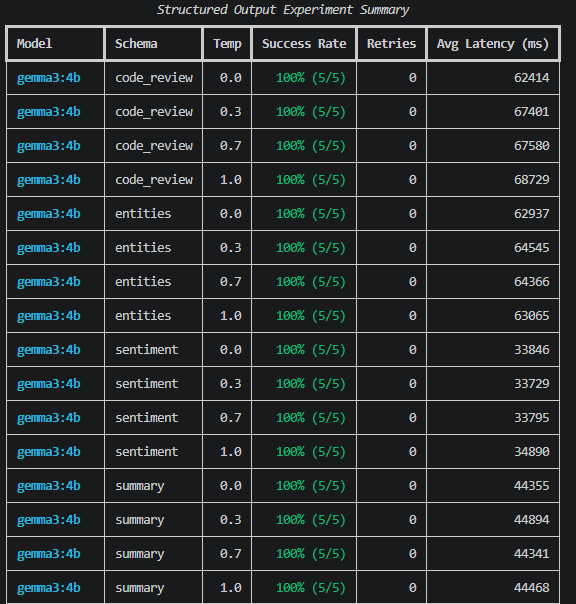
Task: Select the 'Retries' column header
Action: 391,44
